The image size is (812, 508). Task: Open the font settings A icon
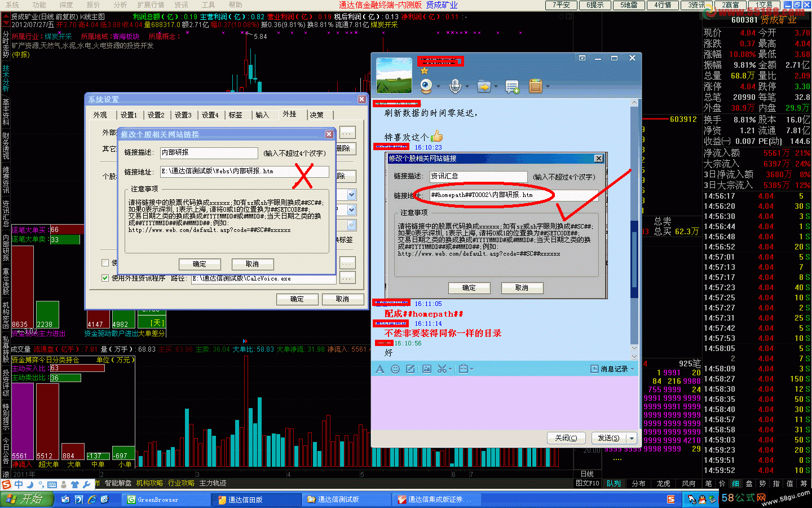tap(380, 369)
